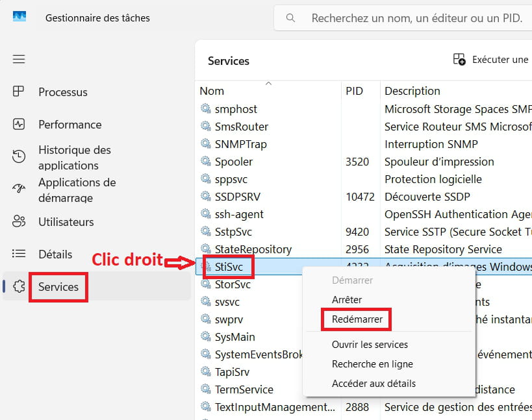Click the Task Manager app icon
The width and height of the screenshot is (532, 420).
(x=19, y=17)
